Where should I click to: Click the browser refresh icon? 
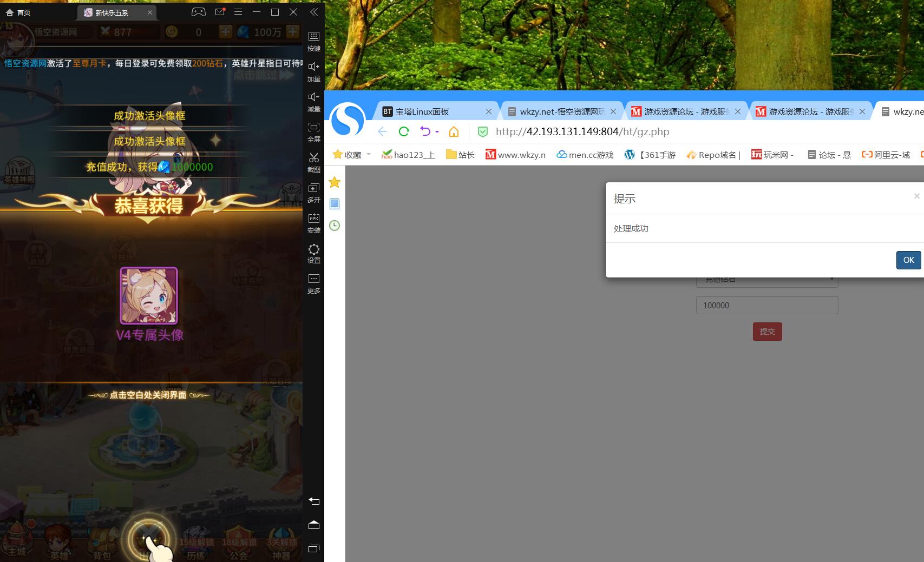(x=404, y=131)
